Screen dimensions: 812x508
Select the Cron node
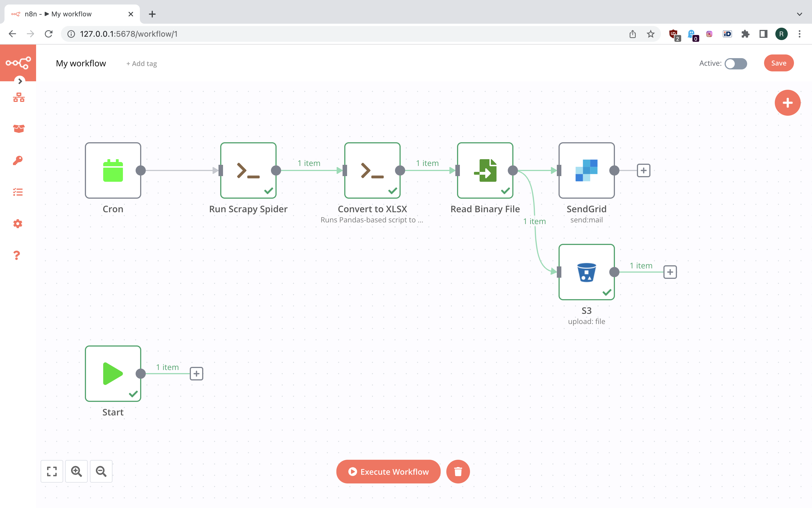tap(113, 170)
